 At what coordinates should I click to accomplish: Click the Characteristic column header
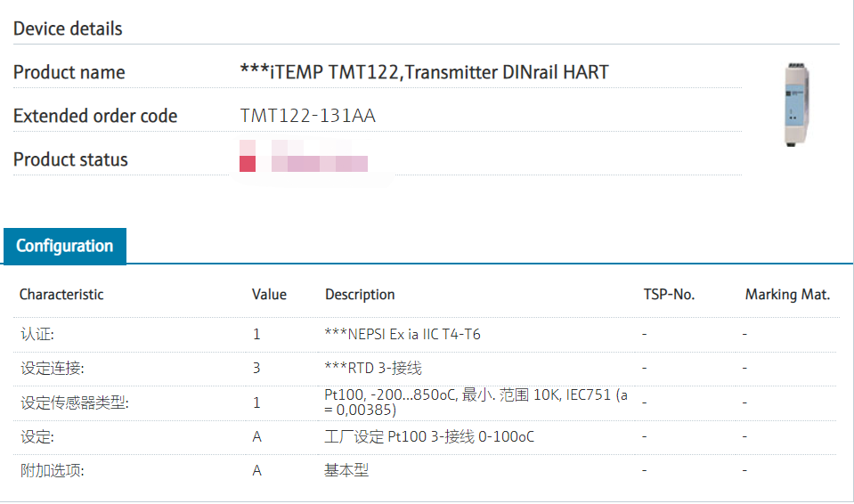click(x=61, y=295)
